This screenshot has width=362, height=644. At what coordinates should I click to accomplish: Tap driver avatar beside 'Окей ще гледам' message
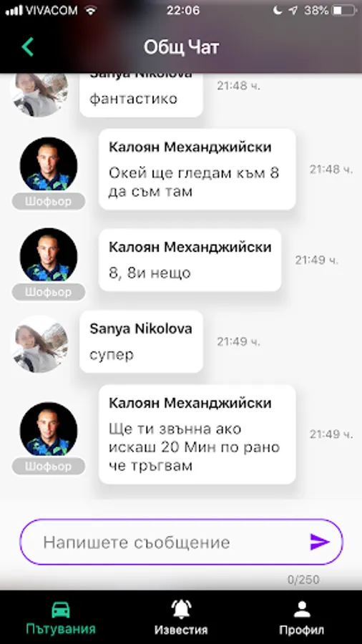pos(49,164)
